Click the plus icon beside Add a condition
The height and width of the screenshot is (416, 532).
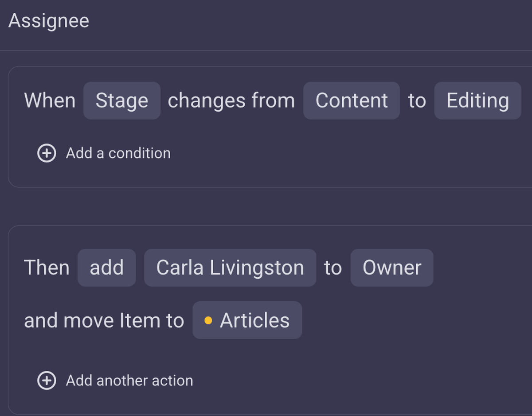pyautogui.click(x=46, y=153)
